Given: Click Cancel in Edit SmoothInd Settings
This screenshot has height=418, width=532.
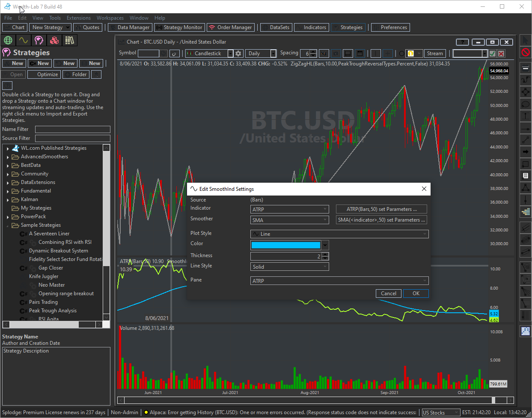Looking at the screenshot, I should tap(389, 293).
